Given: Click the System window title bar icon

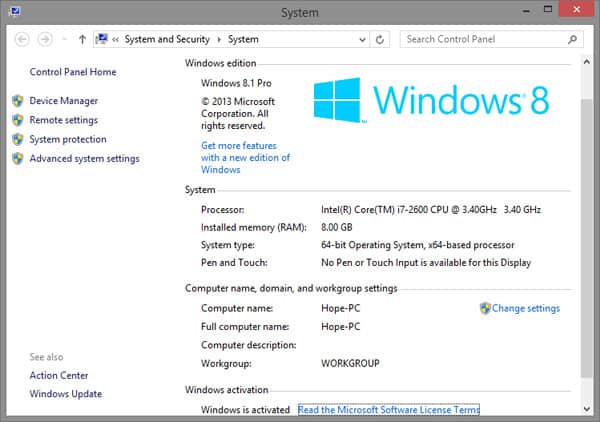Looking at the screenshot, I should [15, 11].
